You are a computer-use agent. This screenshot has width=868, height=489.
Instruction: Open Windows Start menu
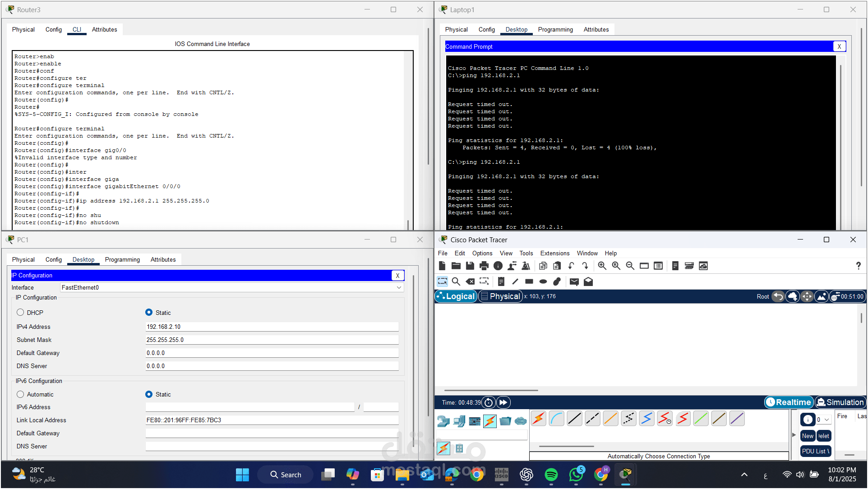[x=242, y=475]
